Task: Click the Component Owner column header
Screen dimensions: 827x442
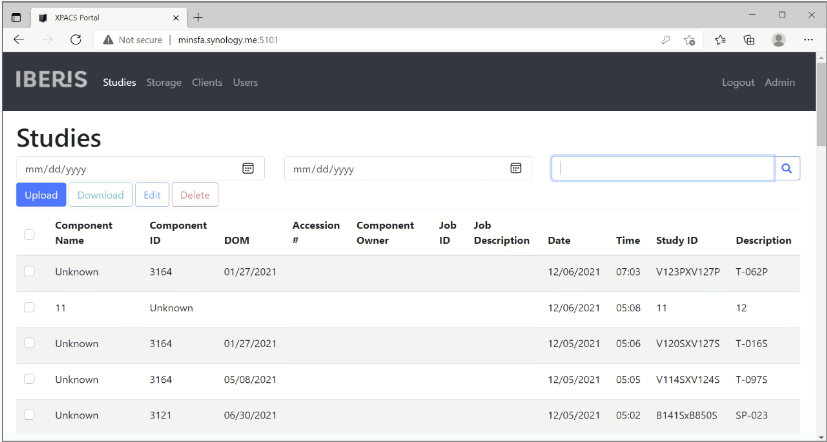Action: 385,233
